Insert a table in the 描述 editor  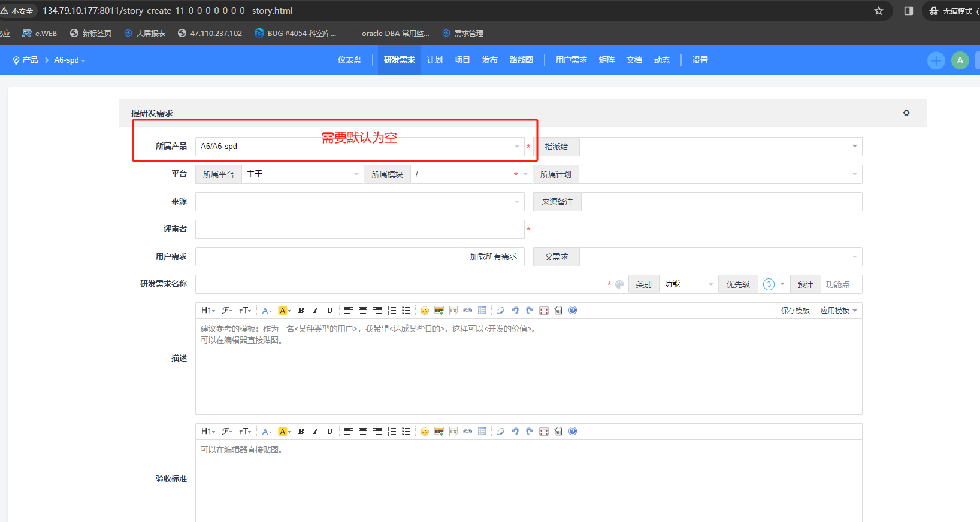[482, 311]
